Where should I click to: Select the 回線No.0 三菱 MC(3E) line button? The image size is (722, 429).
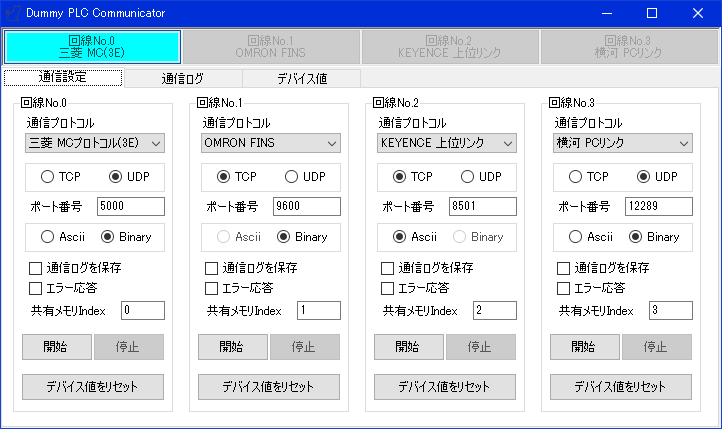point(92,47)
